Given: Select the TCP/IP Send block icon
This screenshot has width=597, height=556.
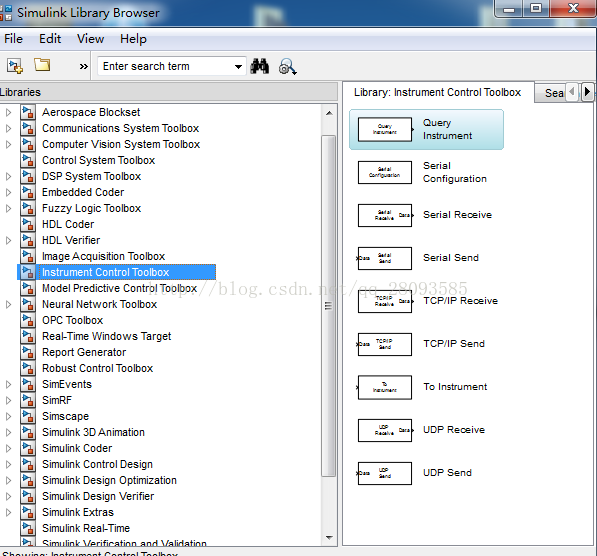Looking at the screenshot, I should click(x=384, y=345).
